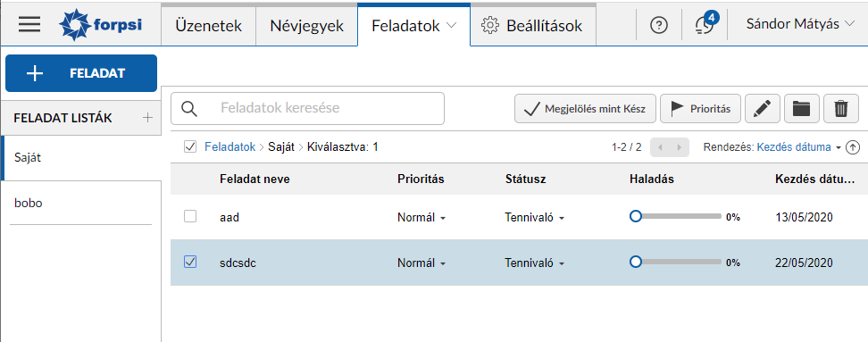868x342 pixels.
Task: Switch to the Névjegyek tab
Action: pos(306,26)
